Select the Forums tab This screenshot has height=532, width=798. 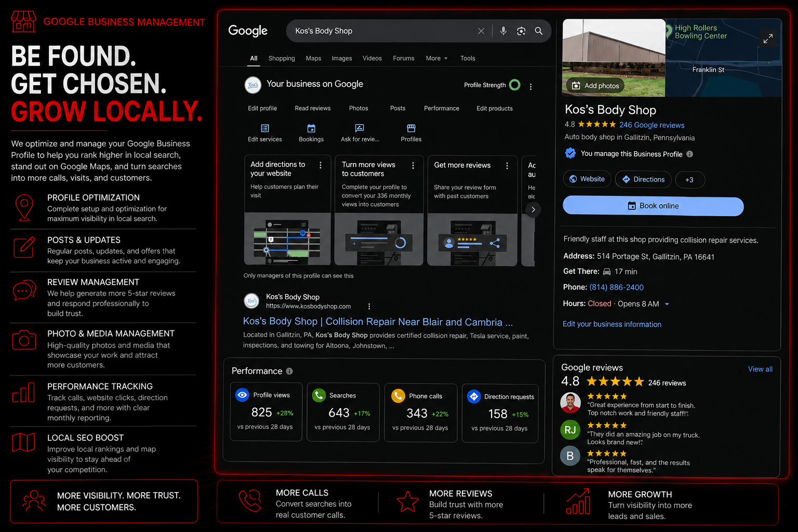pos(404,58)
